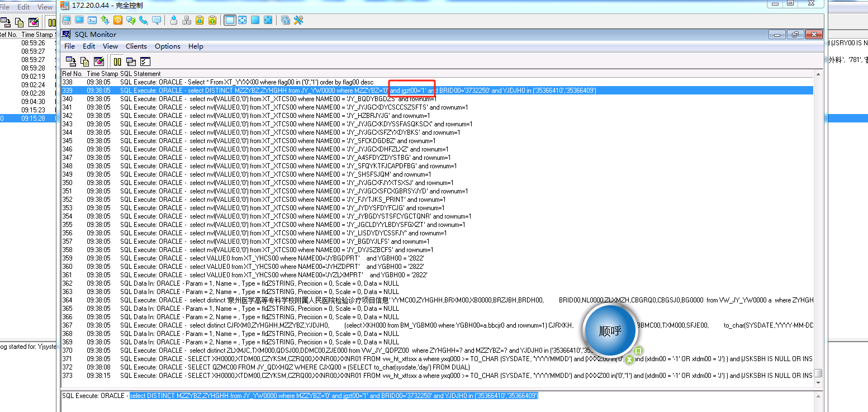The width and height of the screenshot is (868, 412).
Task: Click the scroll up arrow of the bottom detail pane
Action: coord(818,396)
